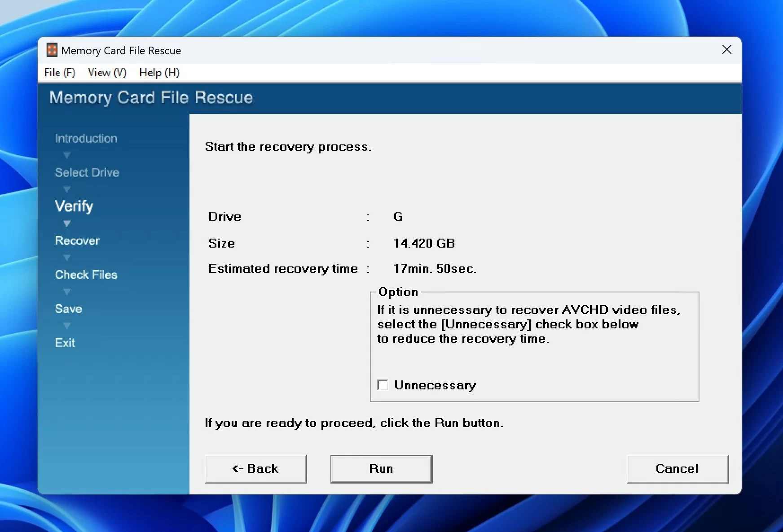This screenshot has width=783, height=532.
Task: Cancel the recovery process
Action: tap(677, 468)
